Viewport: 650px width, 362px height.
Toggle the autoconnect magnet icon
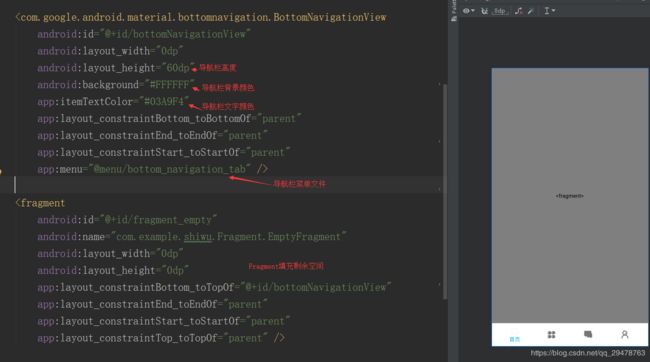pyautogui.click(x=484, y=11)
